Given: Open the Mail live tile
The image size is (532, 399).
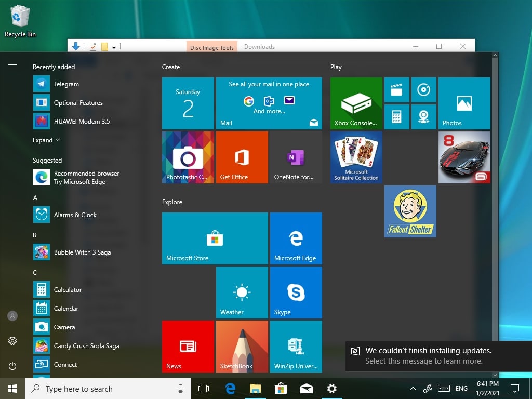Looking at the screenshot, I should coord(269,103).
